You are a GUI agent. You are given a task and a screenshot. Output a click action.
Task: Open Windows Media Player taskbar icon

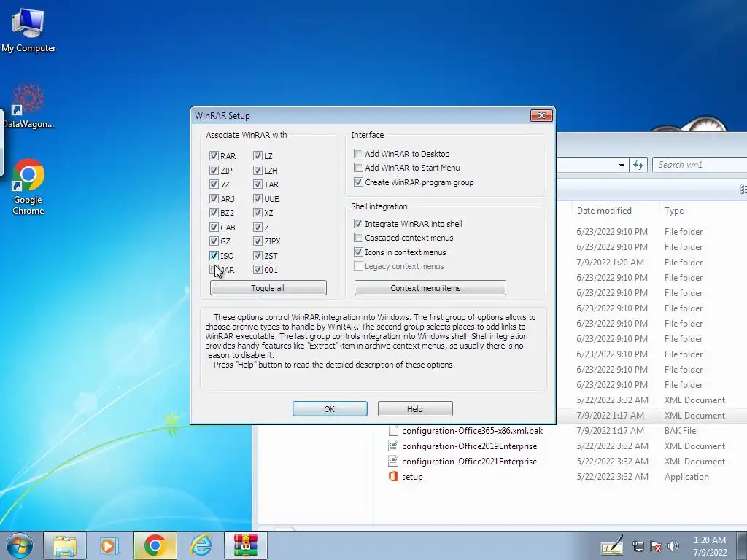[x=109, y=545]
